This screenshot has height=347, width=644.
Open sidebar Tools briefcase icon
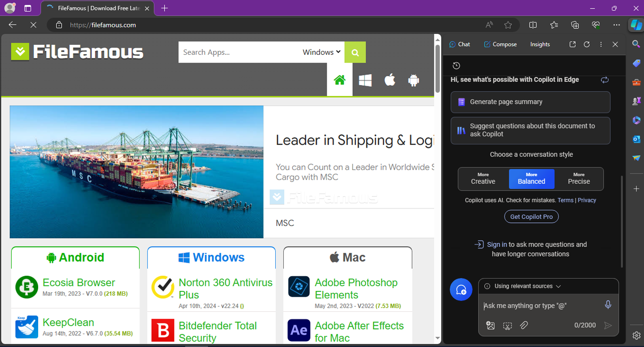click(x=636, y=82)
